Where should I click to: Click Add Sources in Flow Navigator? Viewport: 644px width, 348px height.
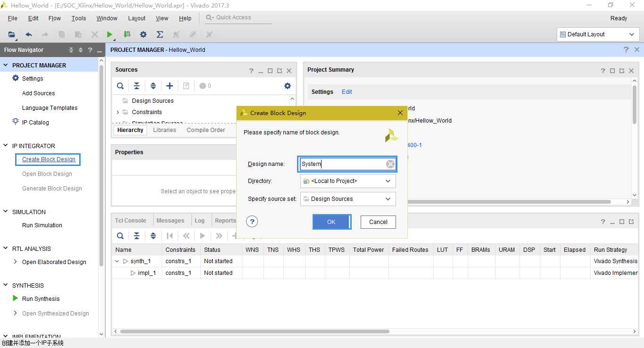point(38,93)
